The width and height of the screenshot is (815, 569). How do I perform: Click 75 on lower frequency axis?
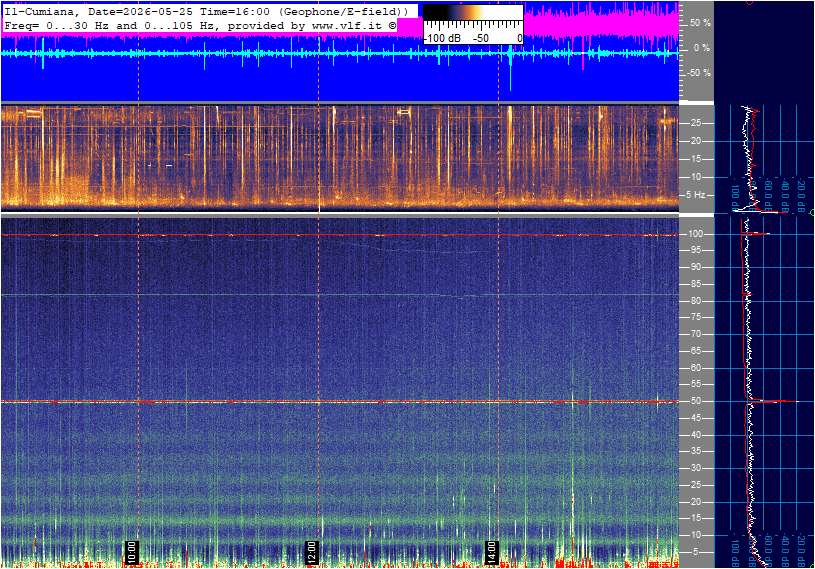(695, 317)
